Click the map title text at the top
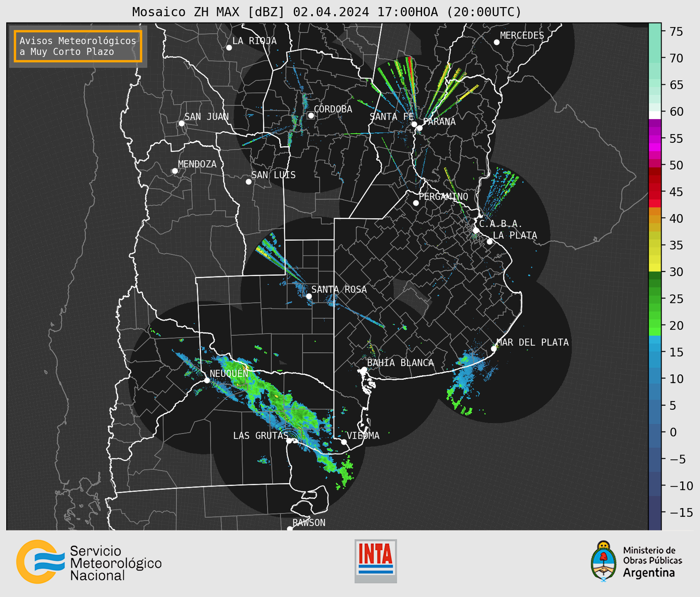Image resolution: width=700 pixels, height=597 pixels. point(327,12)
